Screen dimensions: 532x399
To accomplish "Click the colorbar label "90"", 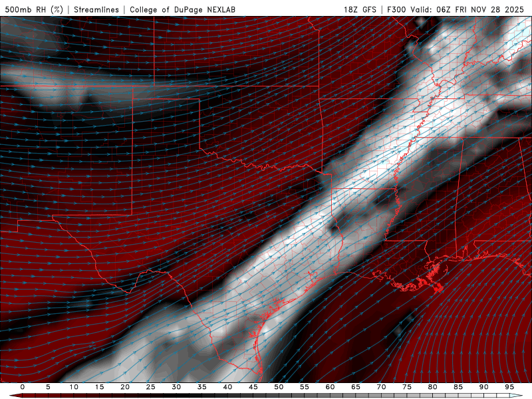I will [x=483, y=387].
